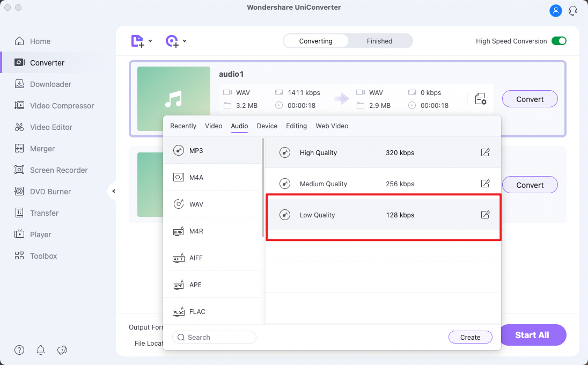
Task: Select the Recently format tab
Action: pos(183,126)
